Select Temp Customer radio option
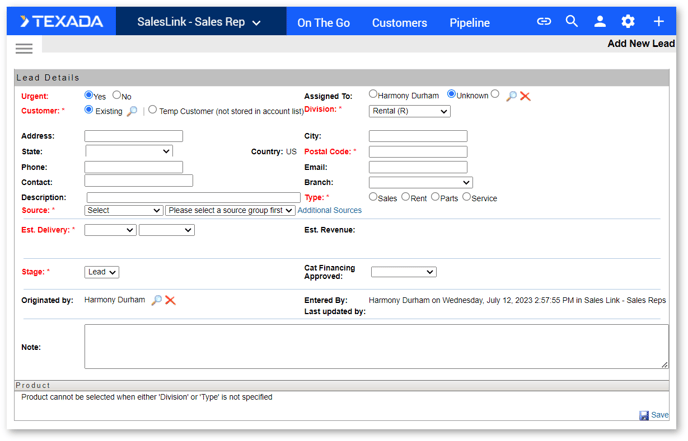The width and height of the screenshot is (688, 441). [152, 110]
